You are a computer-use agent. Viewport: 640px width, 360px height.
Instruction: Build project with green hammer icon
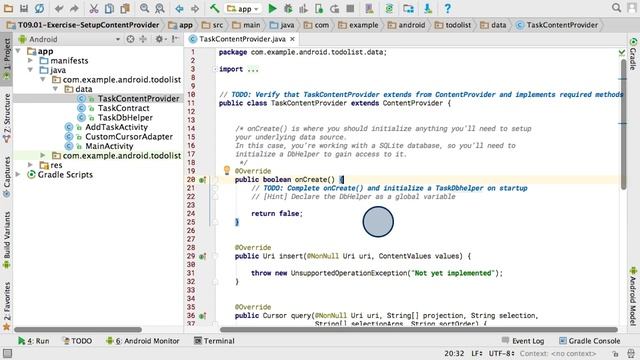[214, 8]
